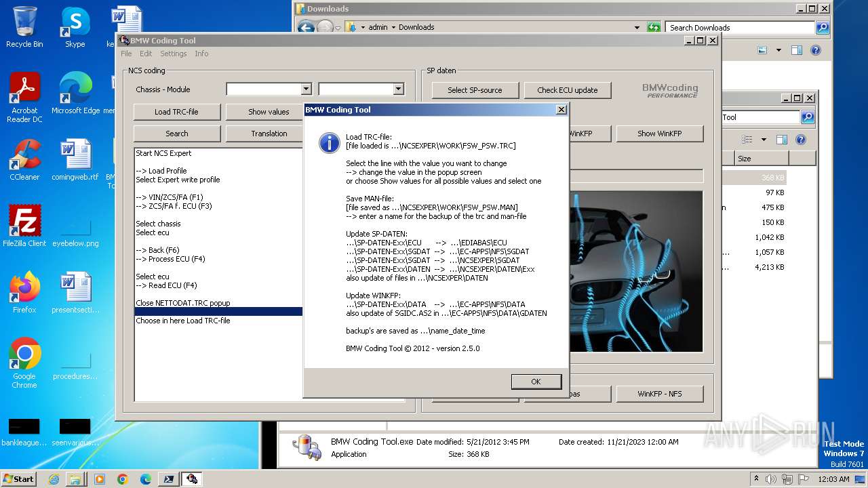
Task: Click the Show values button
Action: click(x=269, y=112)
